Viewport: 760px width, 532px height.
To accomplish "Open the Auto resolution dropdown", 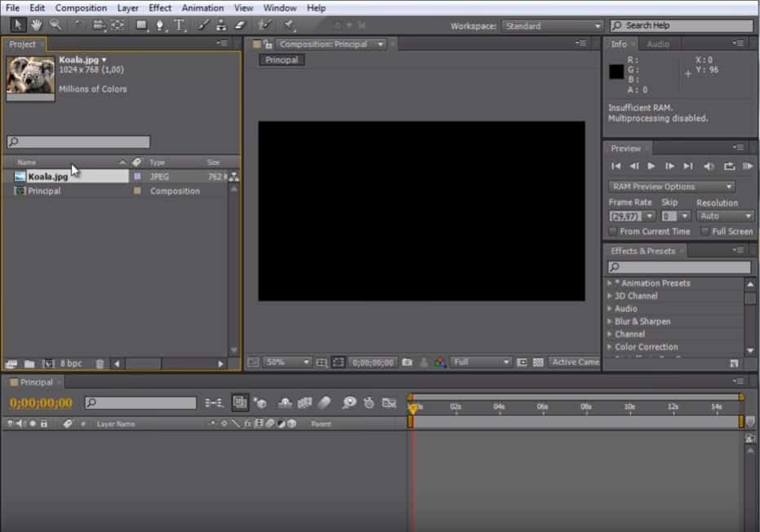I will 725,216.
